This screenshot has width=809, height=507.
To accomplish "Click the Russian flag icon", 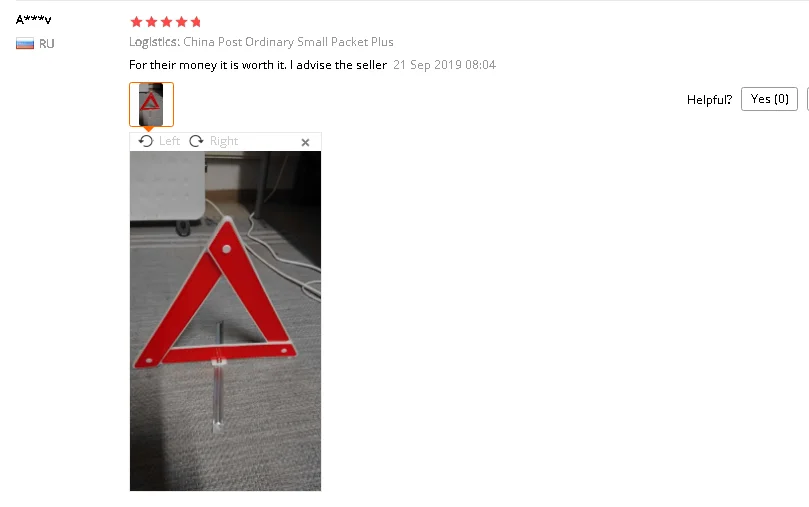I will pos(25,44).
